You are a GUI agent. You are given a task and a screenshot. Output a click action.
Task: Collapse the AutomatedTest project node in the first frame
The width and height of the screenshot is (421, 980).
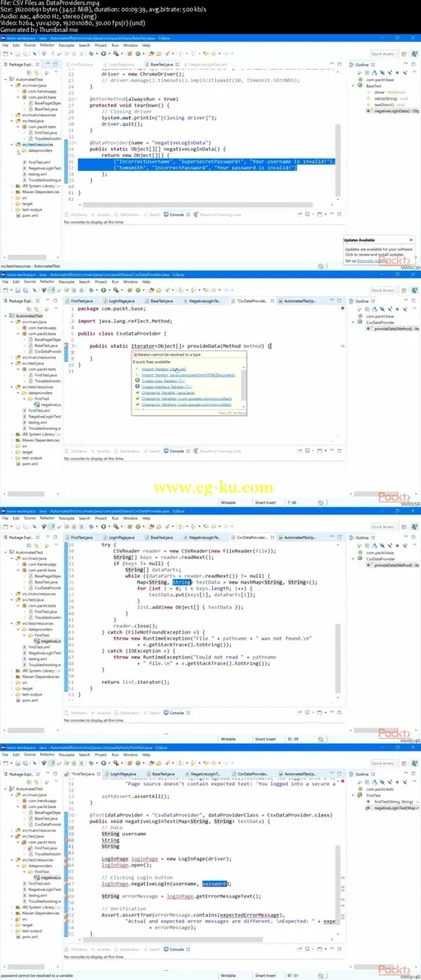point(6,80)
